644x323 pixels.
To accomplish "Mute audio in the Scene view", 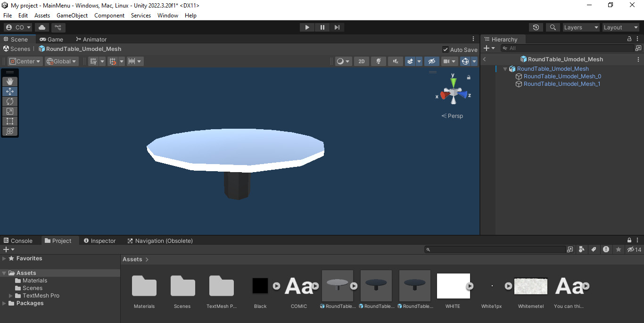I will (396, 61).
